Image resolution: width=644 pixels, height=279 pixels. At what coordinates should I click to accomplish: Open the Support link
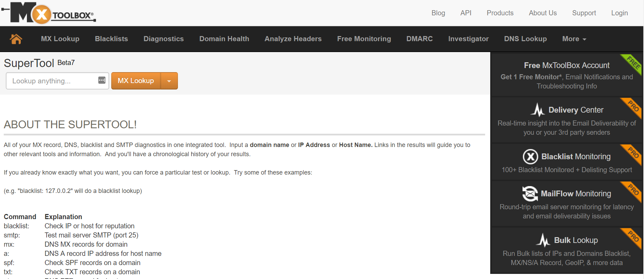[x=584, y=13]
